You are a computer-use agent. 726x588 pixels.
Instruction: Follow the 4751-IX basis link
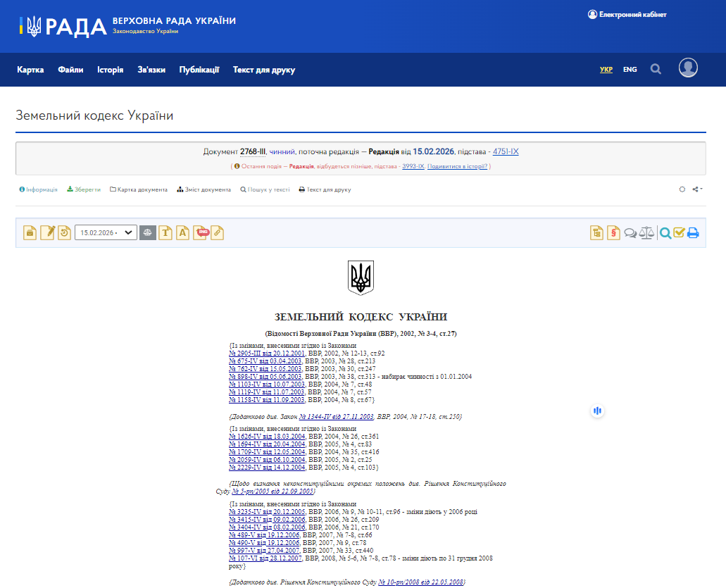[x=505, y=151]
